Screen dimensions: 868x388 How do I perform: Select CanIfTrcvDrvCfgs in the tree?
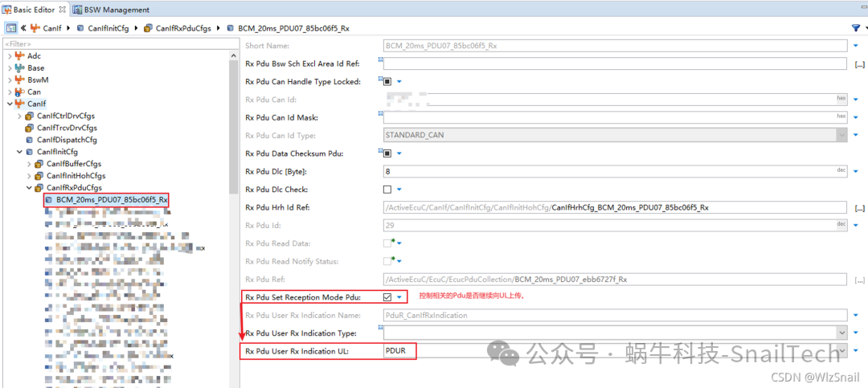pos(67,128)
